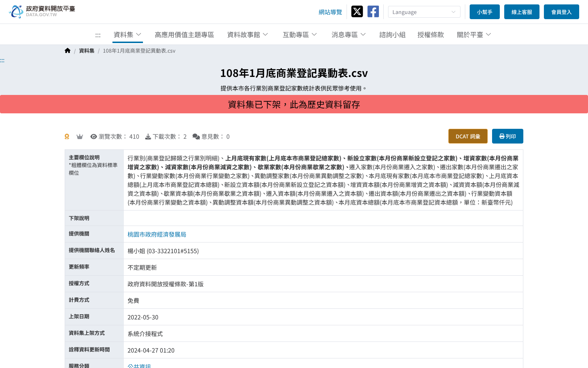This screenshot has width=588, height=368.
Task: Click the gold medal badge icon
Action: point(67,137)
